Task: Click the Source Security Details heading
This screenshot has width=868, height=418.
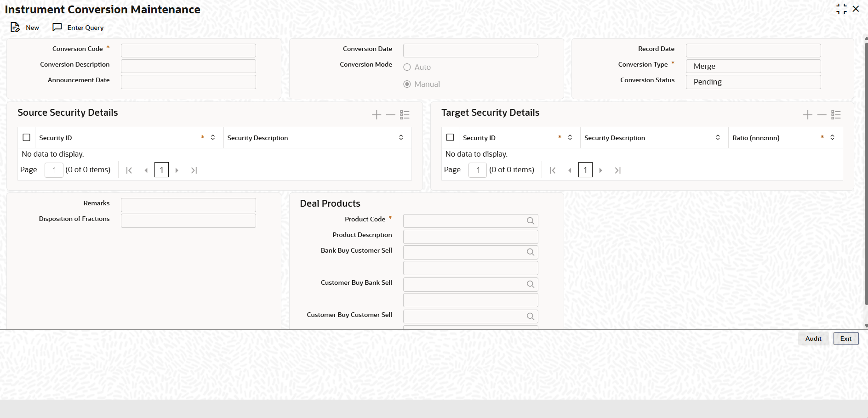Action: pos(68,113)
